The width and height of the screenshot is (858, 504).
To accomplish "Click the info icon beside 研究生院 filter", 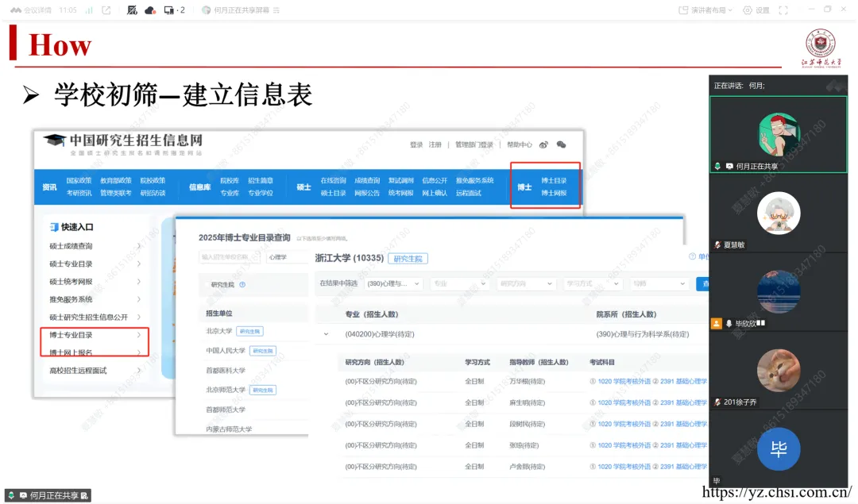I will click(242, 285).
